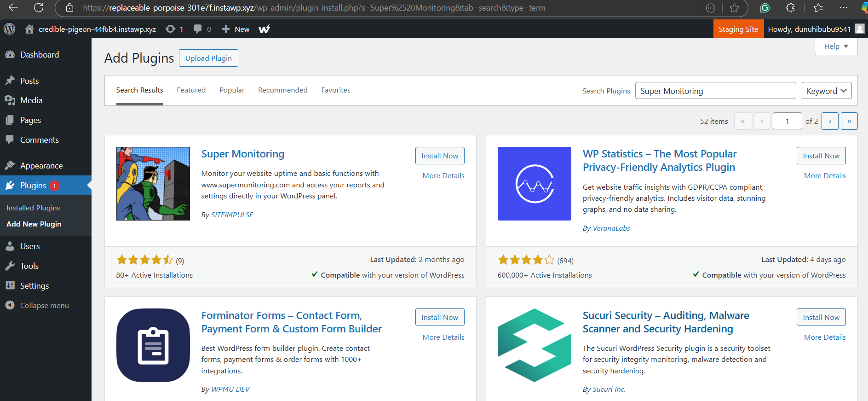Click the user avatar next to Howdy
The image size is (868, 401).
click(x=859, y=29)
